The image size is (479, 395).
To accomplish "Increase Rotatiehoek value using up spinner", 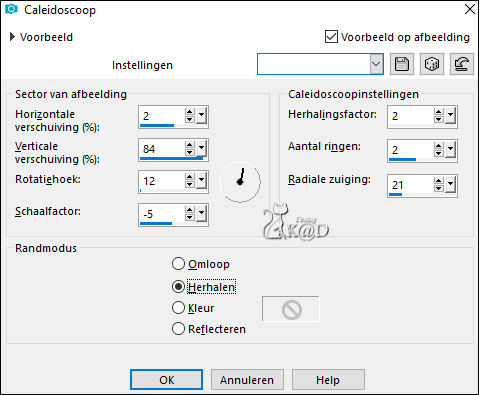I will pos(190,177).
